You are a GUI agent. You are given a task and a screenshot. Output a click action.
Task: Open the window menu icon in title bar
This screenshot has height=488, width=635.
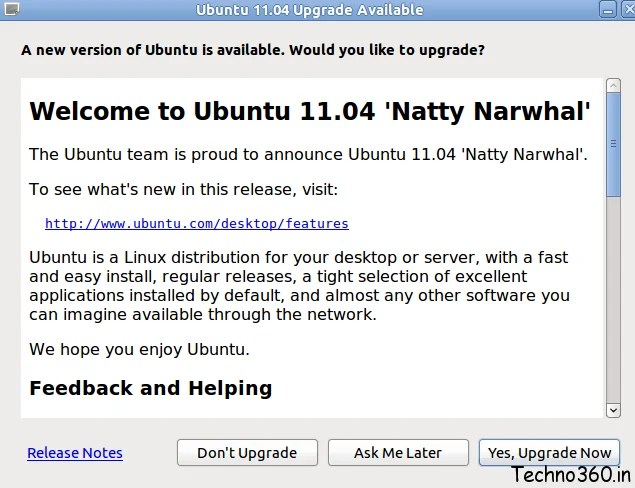pos(12,9)
